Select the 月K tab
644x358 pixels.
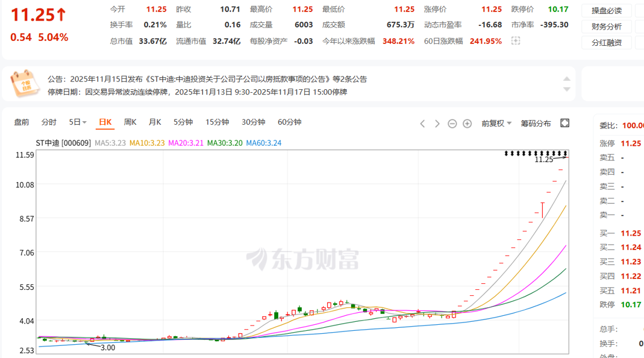[x=155, y=122]
